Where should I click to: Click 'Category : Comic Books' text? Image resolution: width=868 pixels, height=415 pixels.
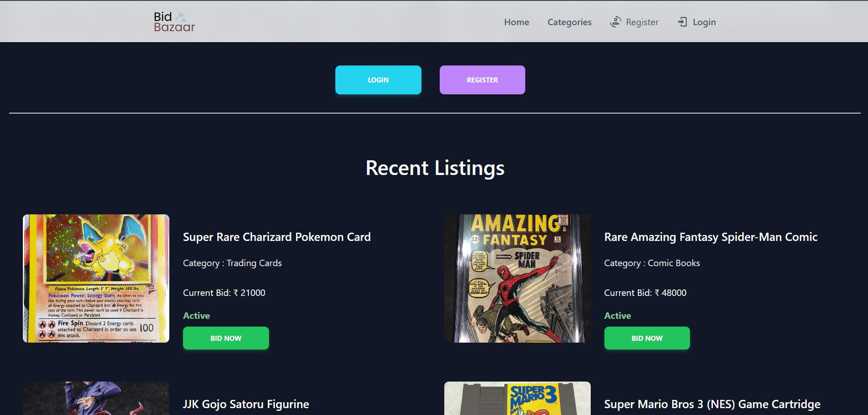coord(652,263)
